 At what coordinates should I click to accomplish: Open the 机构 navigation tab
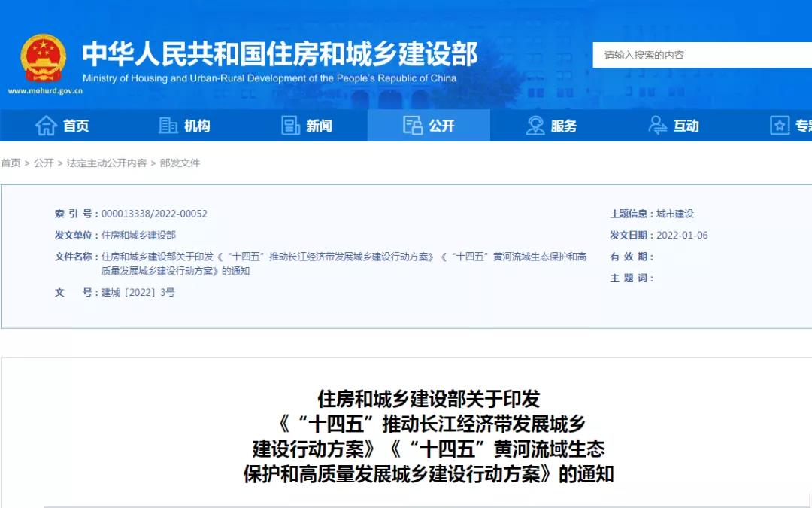184,126
